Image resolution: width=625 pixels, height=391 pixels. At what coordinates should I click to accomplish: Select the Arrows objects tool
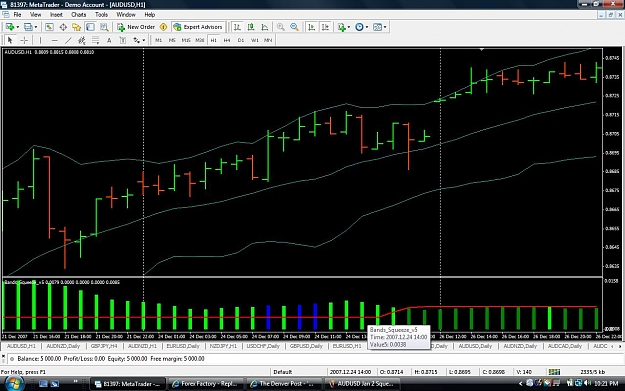click(x=137, y=40)
